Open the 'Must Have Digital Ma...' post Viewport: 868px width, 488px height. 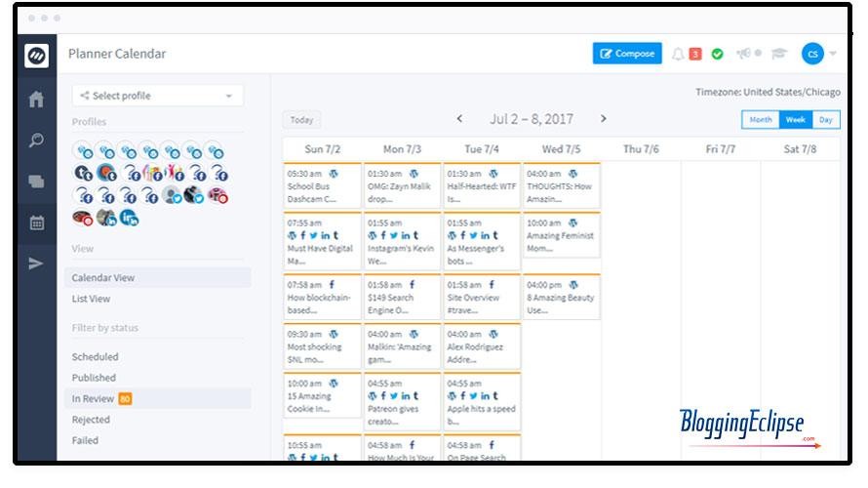322,241
